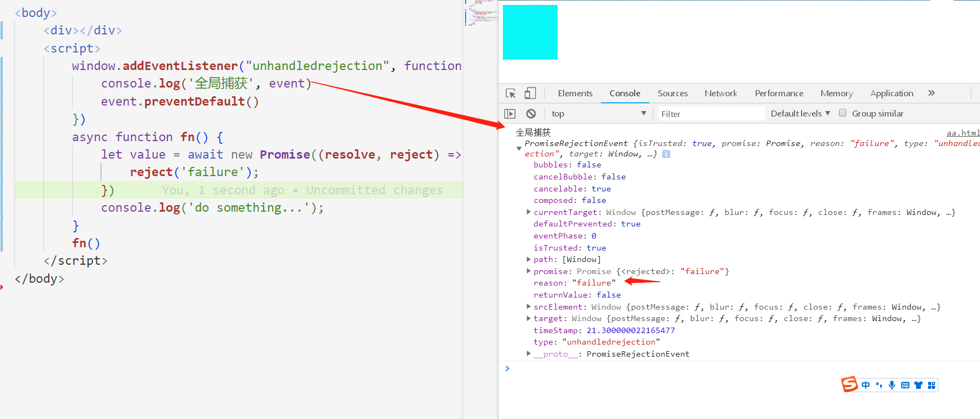Click the async function fn() line

coord(147,137)
